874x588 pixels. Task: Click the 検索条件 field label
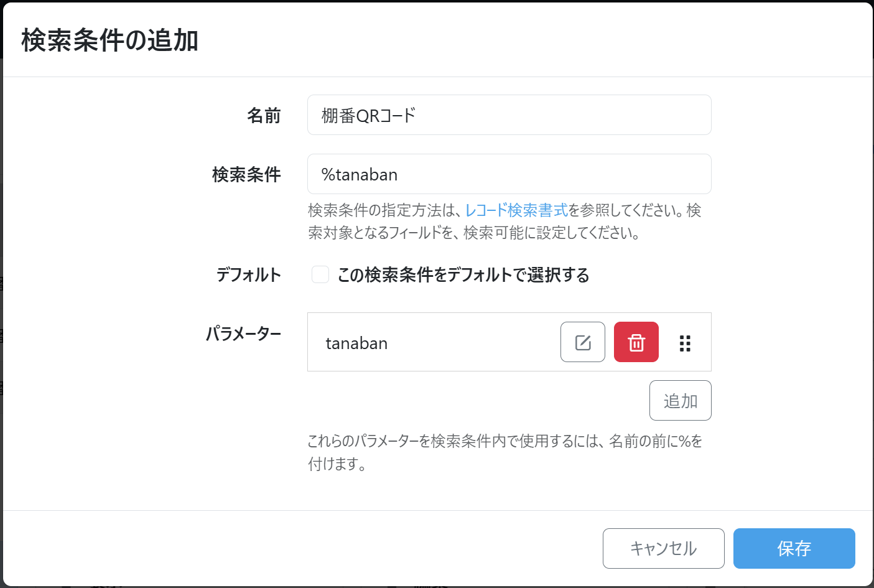(246, 175)
